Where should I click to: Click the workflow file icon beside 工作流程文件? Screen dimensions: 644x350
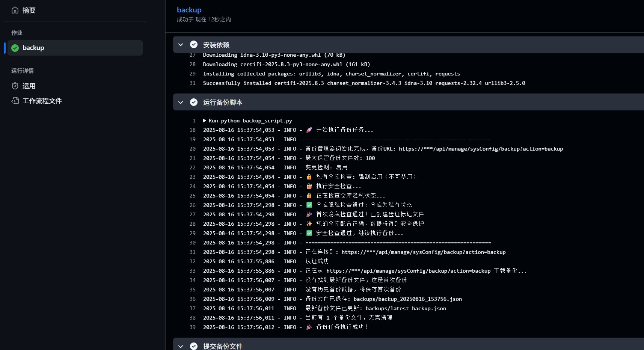click(x=15, y=101)
